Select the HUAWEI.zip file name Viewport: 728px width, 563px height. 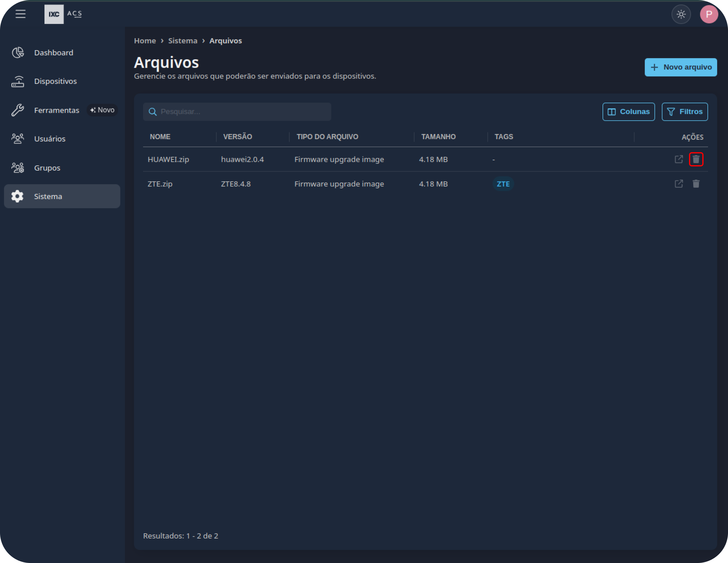pyautogui.click(x=168, y=159)
